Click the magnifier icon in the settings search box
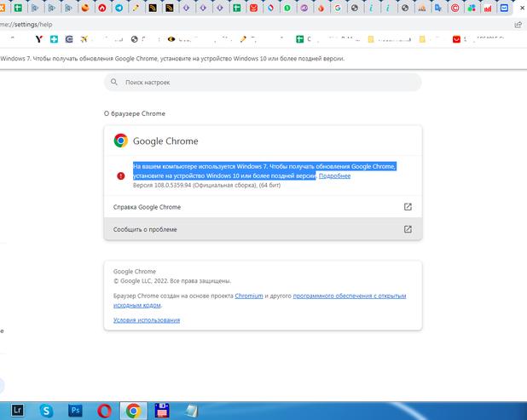Viewport: 527px width, 420px height. [114, 82]
